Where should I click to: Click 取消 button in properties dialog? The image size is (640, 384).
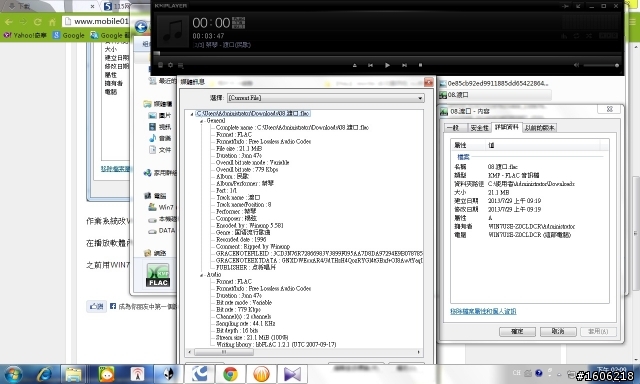pyautogui.click(x=558, y=331)
